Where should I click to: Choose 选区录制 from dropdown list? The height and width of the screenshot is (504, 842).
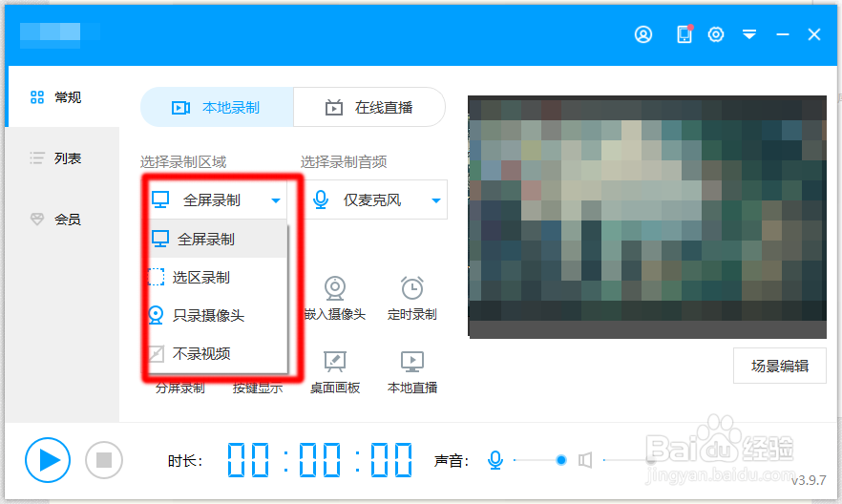click(218, 278)
